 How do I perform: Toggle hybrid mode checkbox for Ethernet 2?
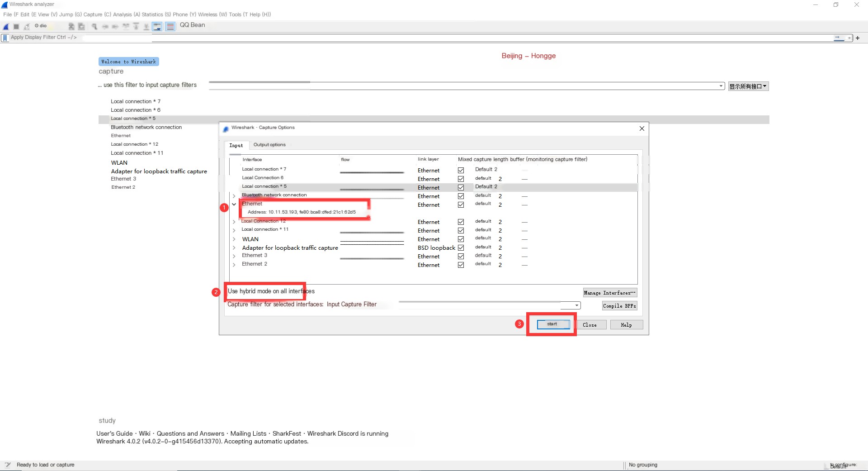tap(461, 265)
